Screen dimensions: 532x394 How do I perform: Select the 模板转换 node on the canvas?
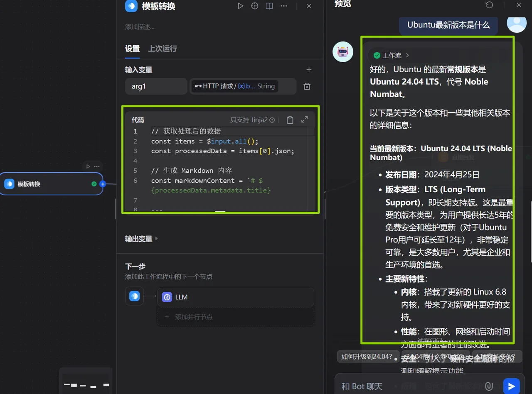pos(52,184)
